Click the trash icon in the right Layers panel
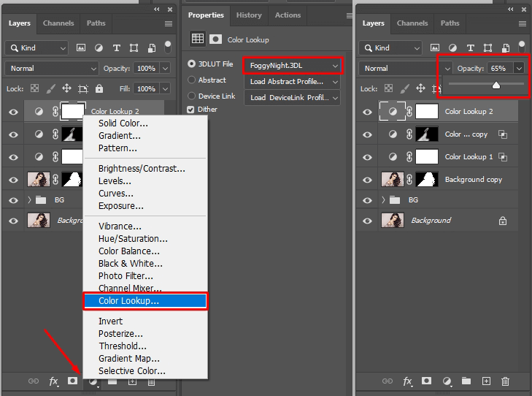 click(x=505, y=381)
